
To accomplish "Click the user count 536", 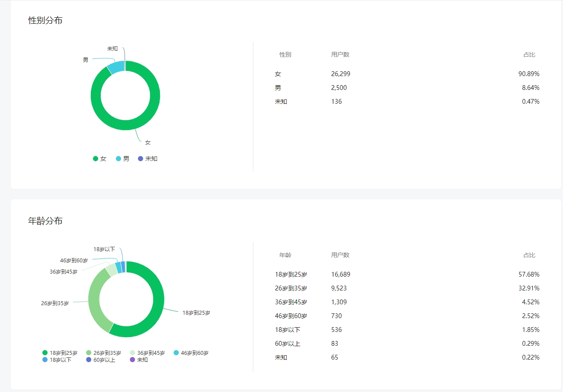I will tap(336, 330).
